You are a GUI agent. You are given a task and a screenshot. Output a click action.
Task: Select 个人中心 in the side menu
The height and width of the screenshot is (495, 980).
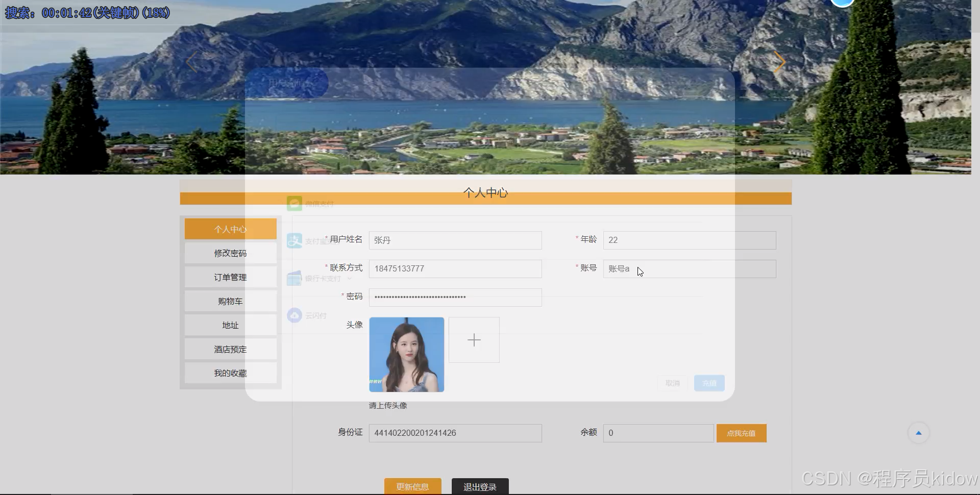[231, 229]
